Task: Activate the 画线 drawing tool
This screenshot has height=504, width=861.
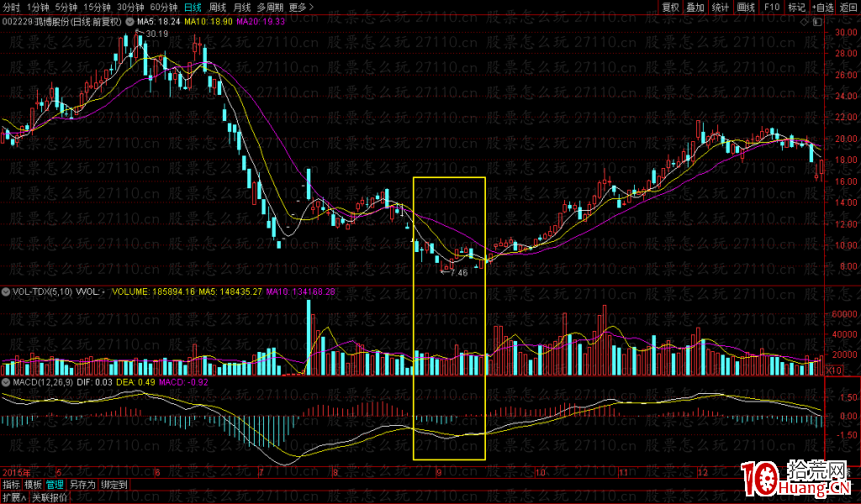Action: tap(746, 7)
